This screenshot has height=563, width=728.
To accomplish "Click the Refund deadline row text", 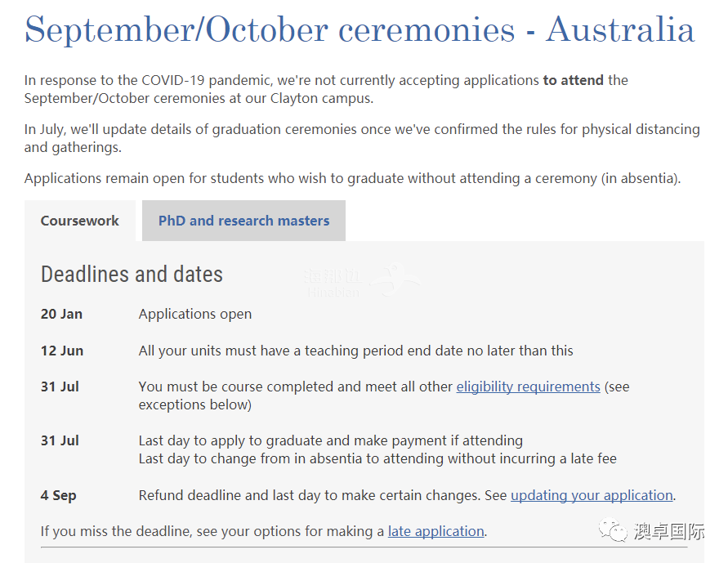I will pyautogui.click(x=407, y=495).
